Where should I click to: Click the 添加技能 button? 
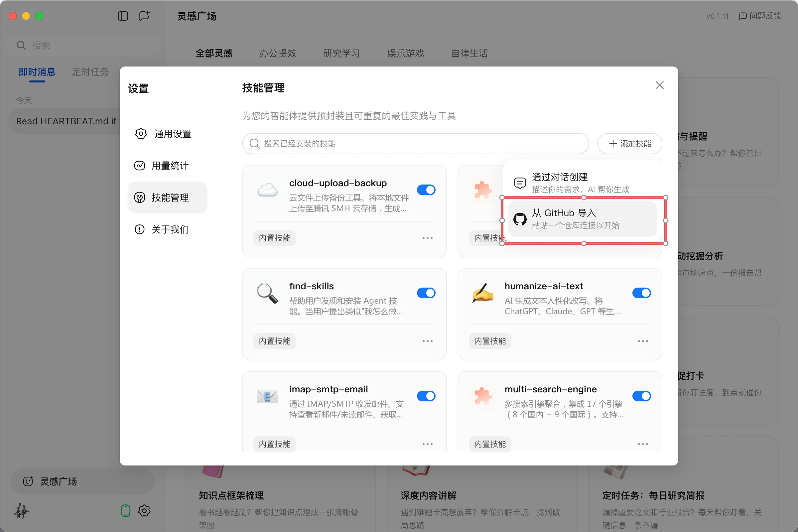629,144
